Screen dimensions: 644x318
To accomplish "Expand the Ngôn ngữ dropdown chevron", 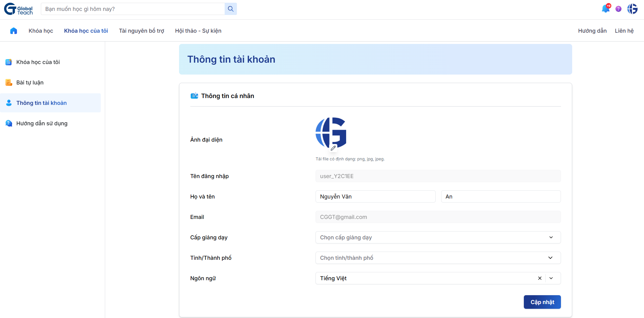I will tap(551, 278).
